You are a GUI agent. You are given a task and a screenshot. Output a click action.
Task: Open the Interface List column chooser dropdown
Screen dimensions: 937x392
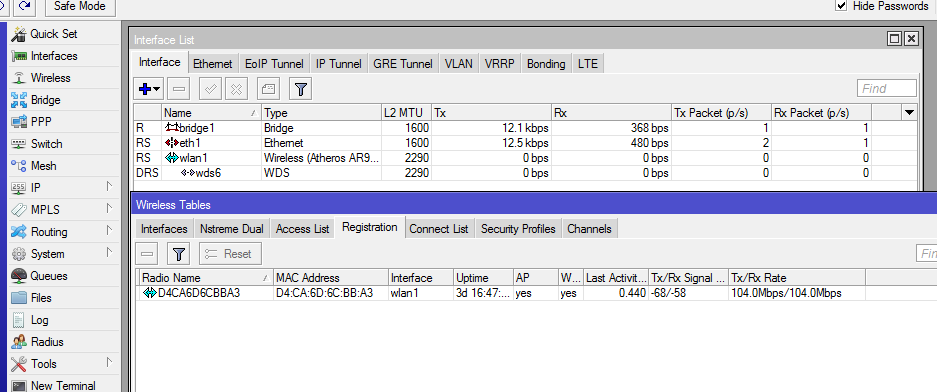[x=910, y=112]
